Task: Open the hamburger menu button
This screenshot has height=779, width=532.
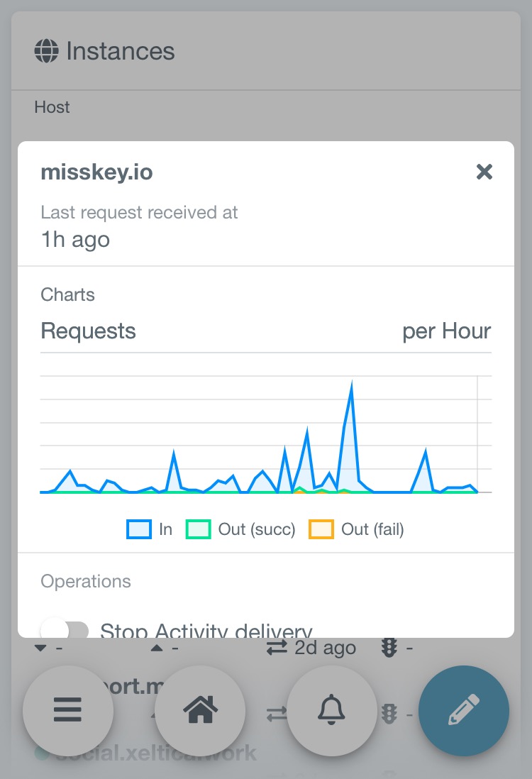Action: 68,710
